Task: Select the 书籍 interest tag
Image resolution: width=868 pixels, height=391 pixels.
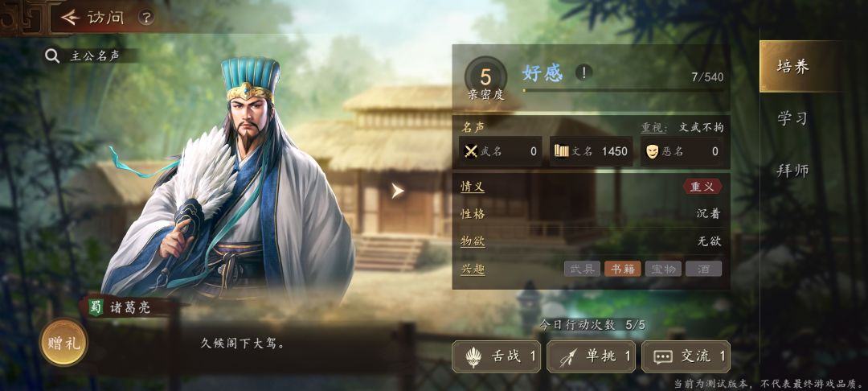Action: pos(623,270)
